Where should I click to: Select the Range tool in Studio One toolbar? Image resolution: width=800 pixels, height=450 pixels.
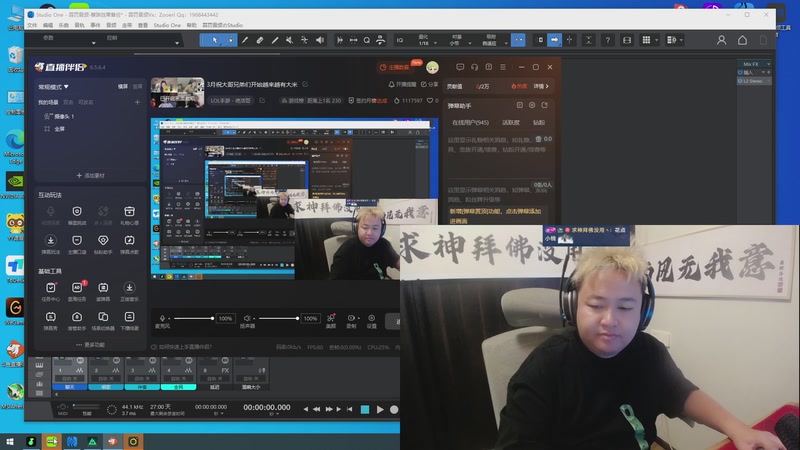230,40
